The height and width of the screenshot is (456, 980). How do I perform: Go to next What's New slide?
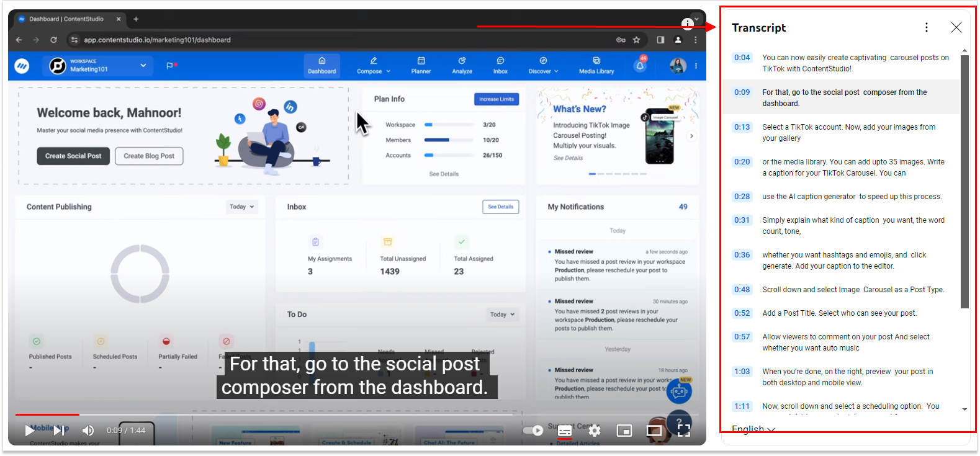691,136
